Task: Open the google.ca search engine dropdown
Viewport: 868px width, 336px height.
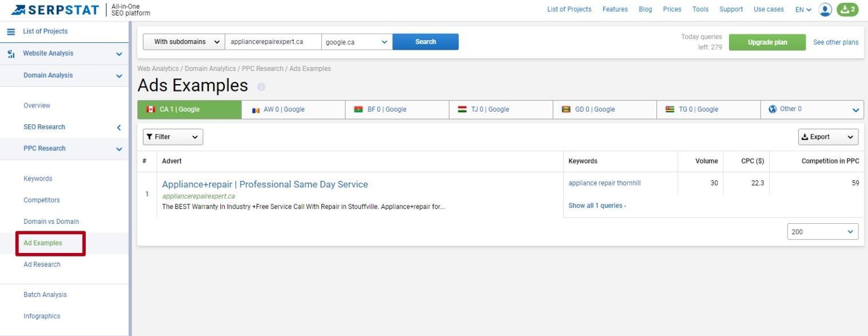Action: [357, 42]
